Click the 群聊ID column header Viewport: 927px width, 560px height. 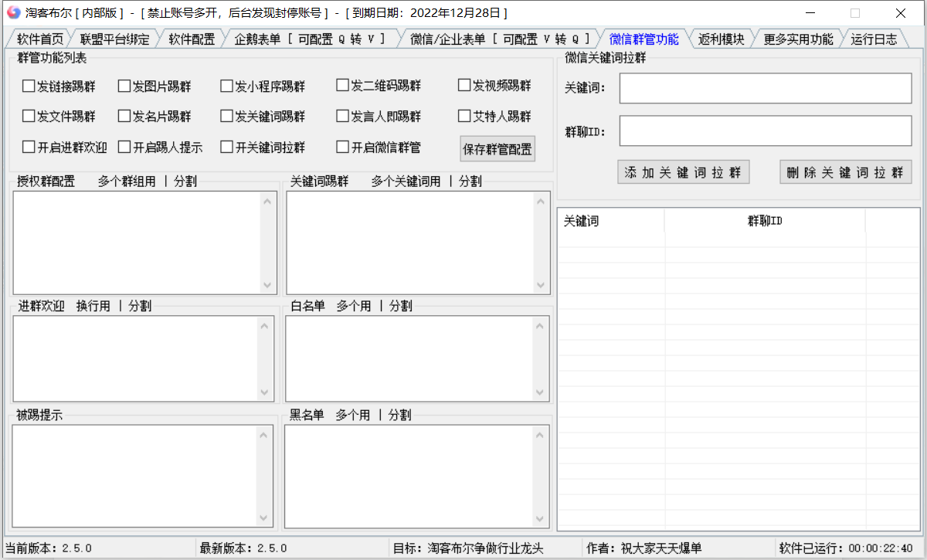[765, 221]
